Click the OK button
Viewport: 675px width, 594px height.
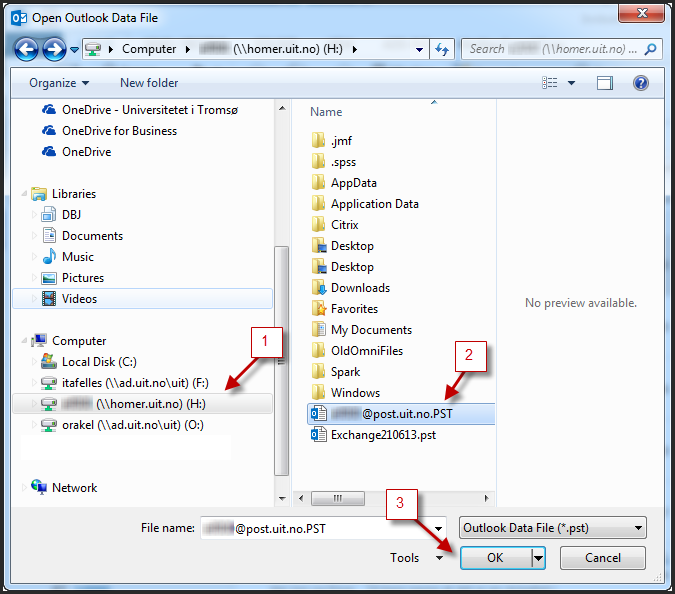pyautogui.click(x=494, y=558)
